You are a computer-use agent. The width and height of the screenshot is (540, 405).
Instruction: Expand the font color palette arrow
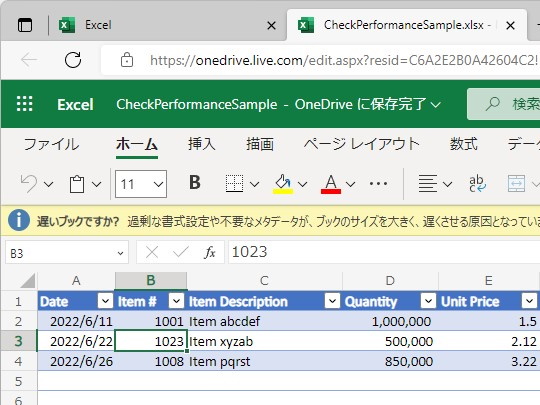(x=350, y=184)
